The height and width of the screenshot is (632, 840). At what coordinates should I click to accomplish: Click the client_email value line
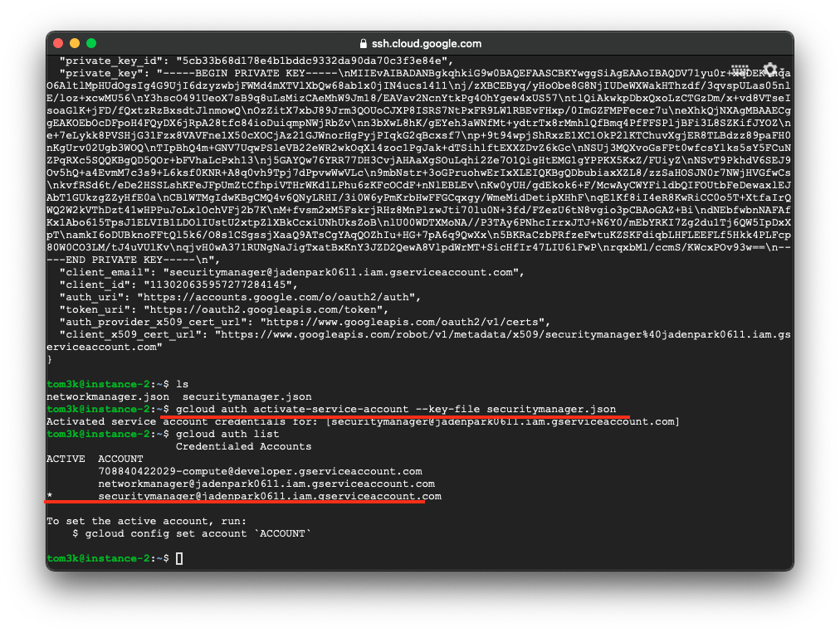[292, 272]
